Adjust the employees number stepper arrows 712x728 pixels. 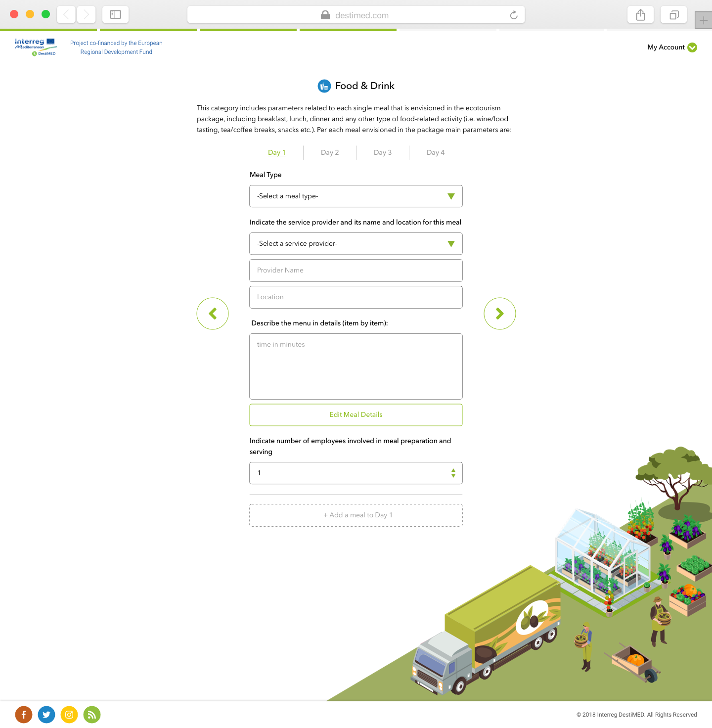coord(453,473)
